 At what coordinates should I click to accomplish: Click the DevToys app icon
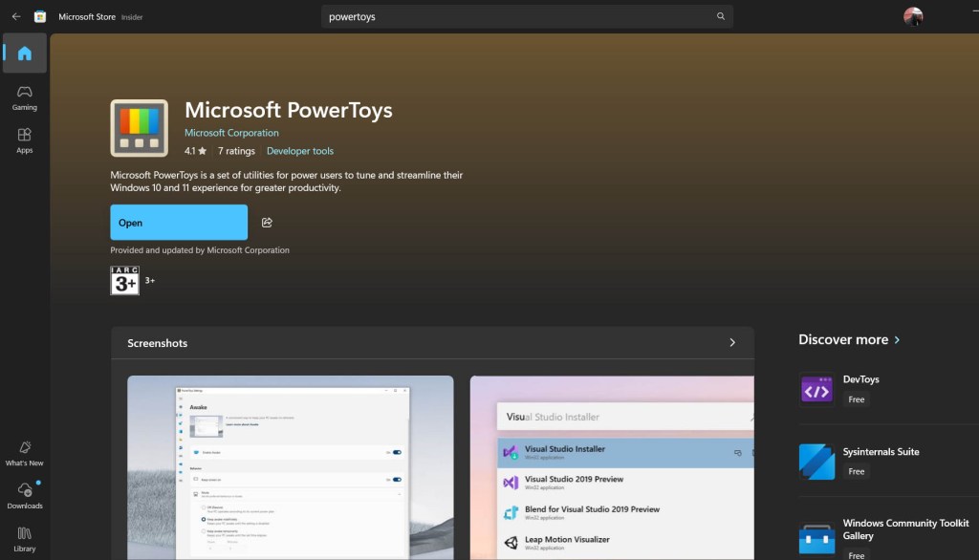point(816,388)
